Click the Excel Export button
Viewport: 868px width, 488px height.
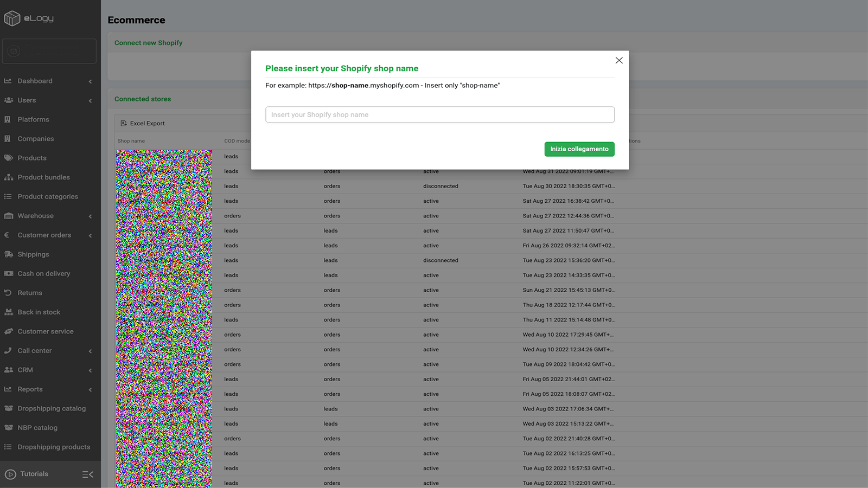click(x=142, y=123)
